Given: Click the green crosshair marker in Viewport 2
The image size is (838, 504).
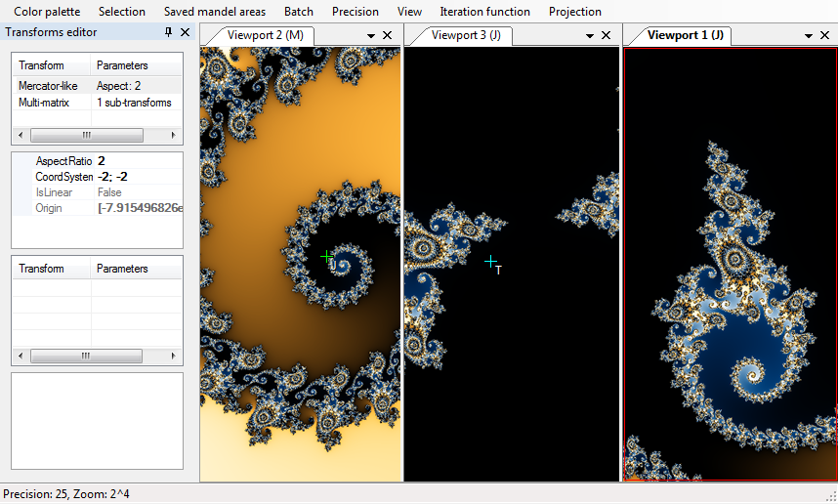Looking at the screenshot, I should [326, 257].
